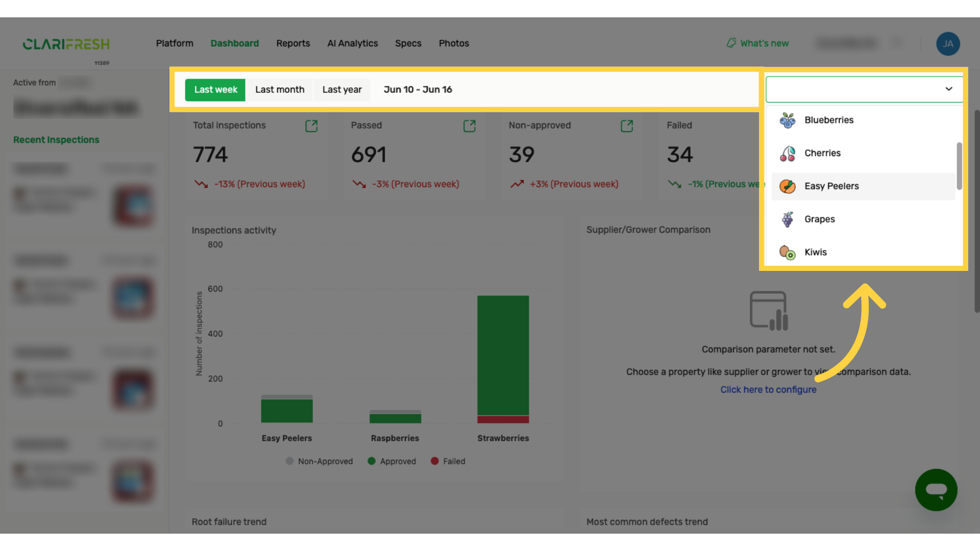Click the What's new rocket icon
The height and width of the screenshot is (551, 980).
click(x=731, y=43)
